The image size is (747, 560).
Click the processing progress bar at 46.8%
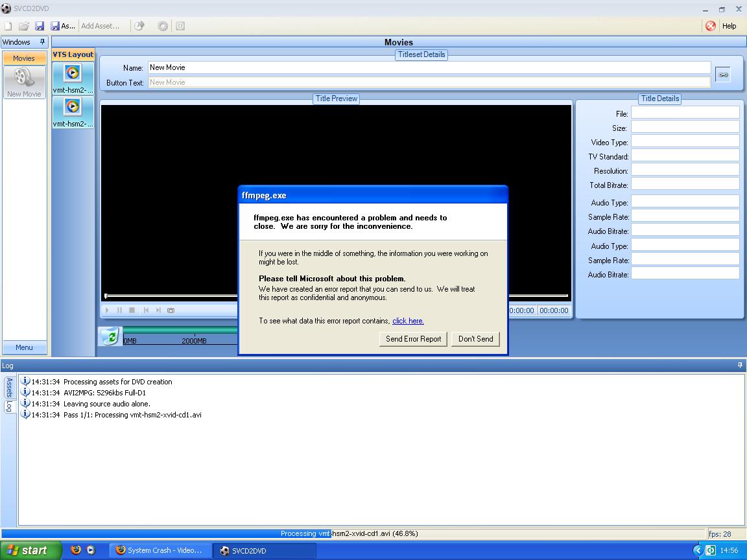pos(353,534)
